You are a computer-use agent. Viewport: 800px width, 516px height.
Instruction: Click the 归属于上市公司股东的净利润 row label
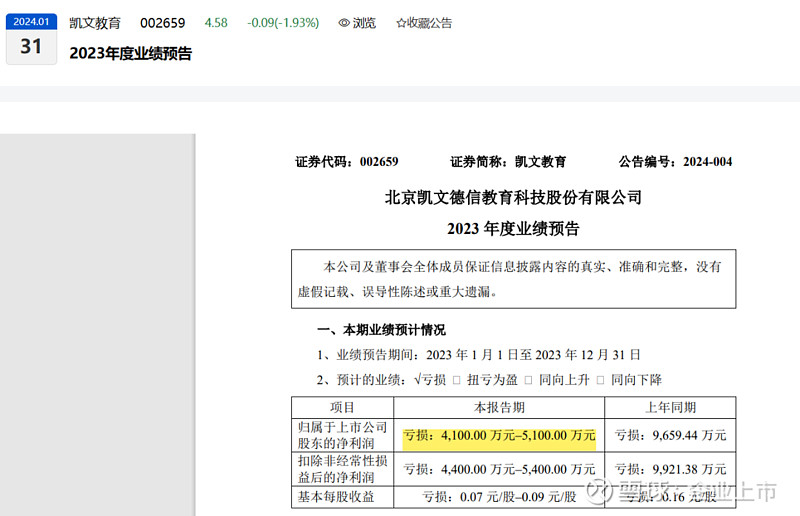pos(342,435)
